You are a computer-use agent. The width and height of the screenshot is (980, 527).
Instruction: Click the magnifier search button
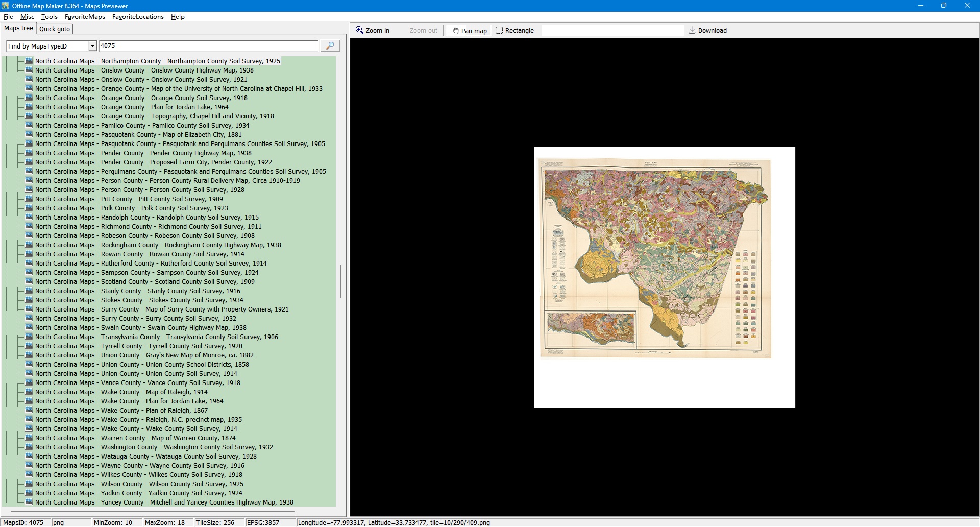pos(330,46)
